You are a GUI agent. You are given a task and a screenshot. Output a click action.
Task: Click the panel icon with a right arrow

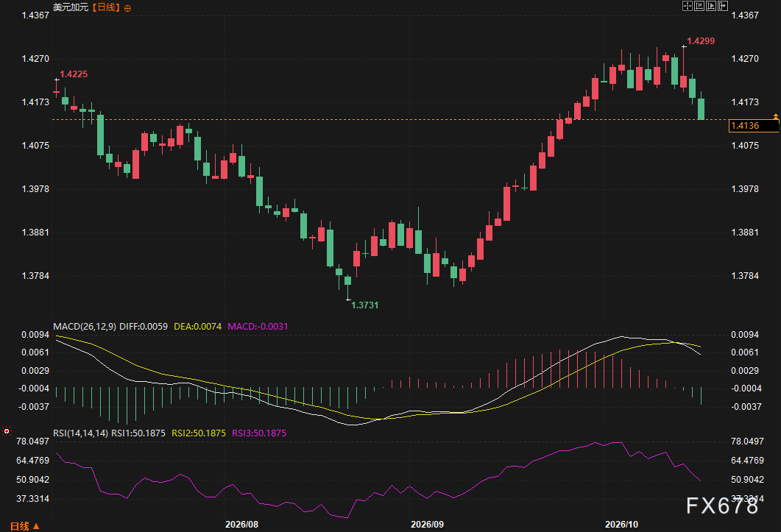coord(723,6)
